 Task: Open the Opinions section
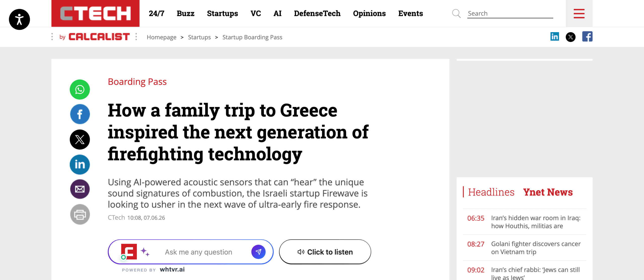[x=369, y=13]
